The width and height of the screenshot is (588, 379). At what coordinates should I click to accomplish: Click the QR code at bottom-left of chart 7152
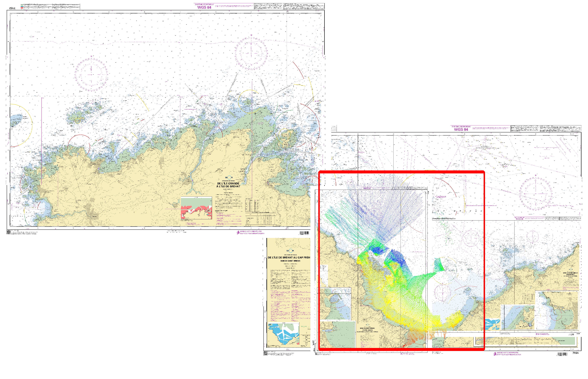8,232
